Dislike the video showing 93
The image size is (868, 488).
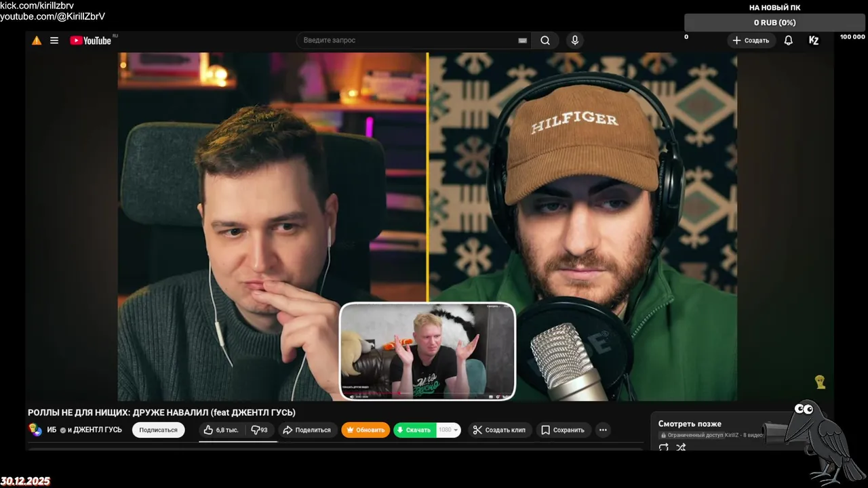point(259,430)
